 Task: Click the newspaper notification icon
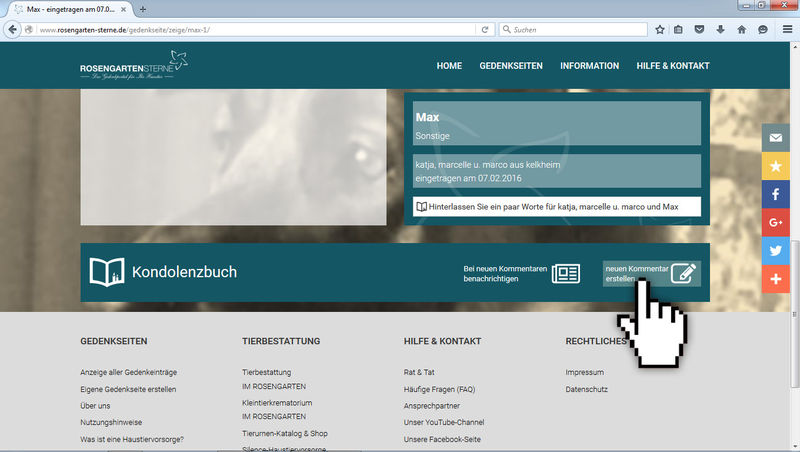566,273
